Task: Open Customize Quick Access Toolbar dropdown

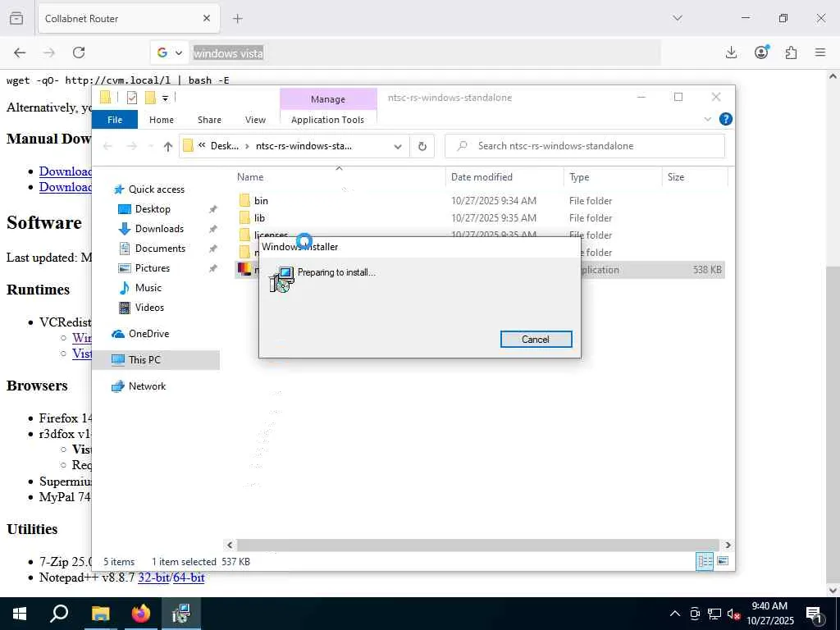Action: click(x=165, y=98)
